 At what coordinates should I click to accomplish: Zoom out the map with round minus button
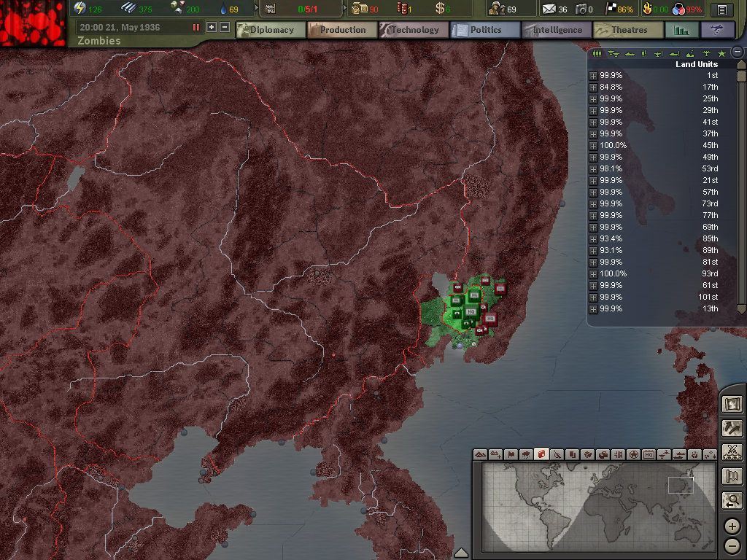coord(732,545)
